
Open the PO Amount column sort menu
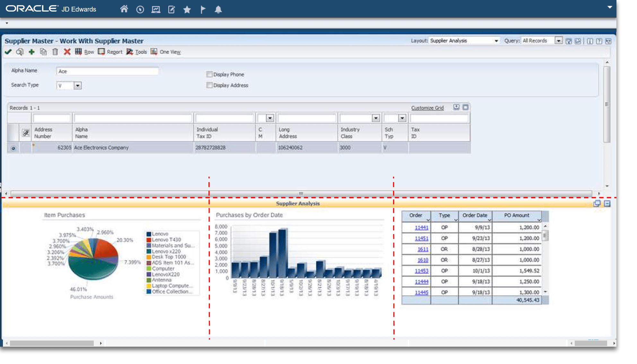coord(539,220)
